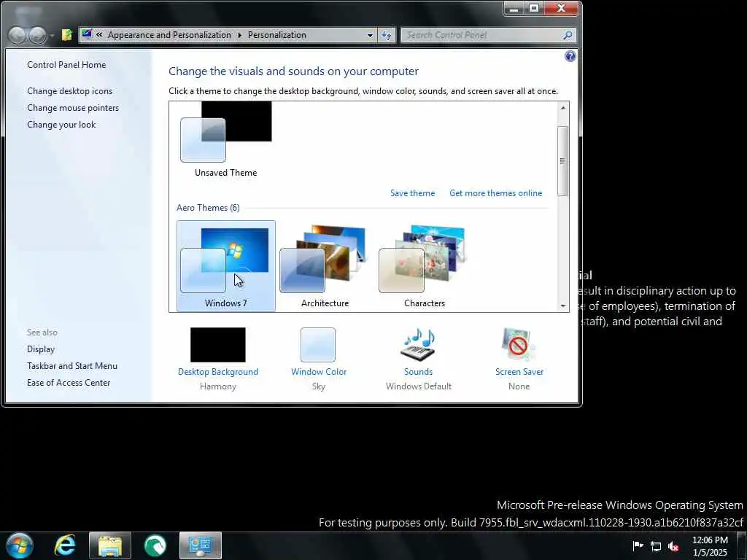Click the double chevron in address bar
This screenshot has width=747, height=560.
point(99,35)
